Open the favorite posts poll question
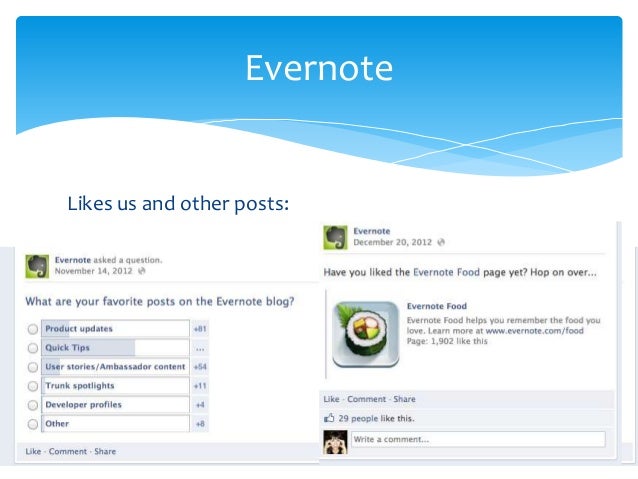 click(x=160, y=302)
